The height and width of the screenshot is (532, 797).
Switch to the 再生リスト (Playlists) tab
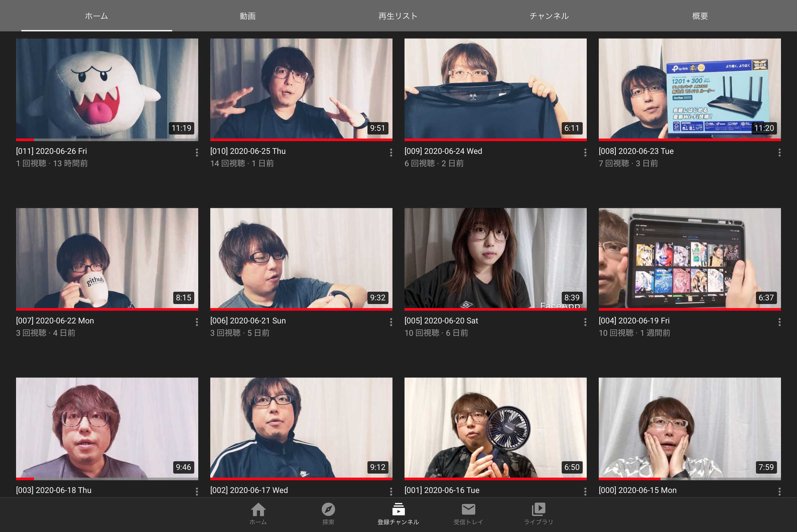(x=398, y=16)
